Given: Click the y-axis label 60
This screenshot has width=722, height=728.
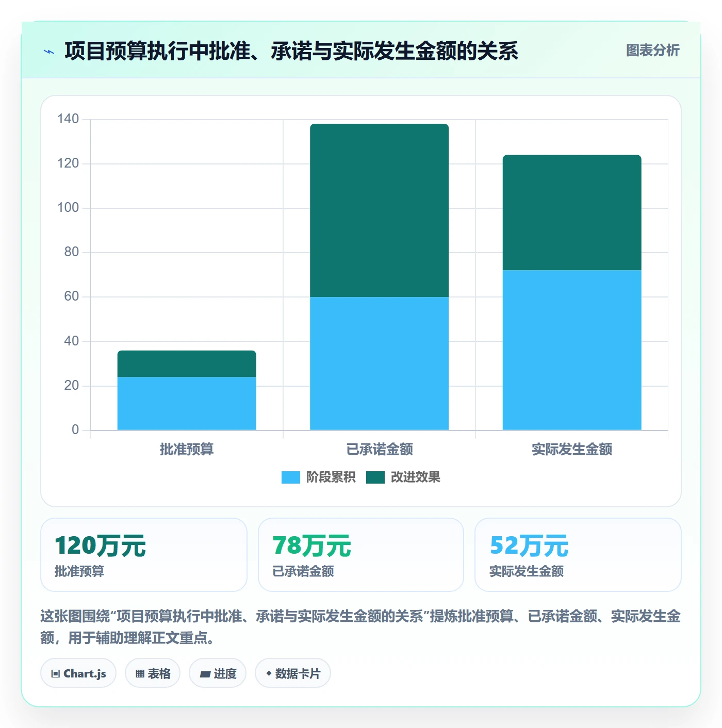Looking at the screenshot, I should click(x=72, y=296).
